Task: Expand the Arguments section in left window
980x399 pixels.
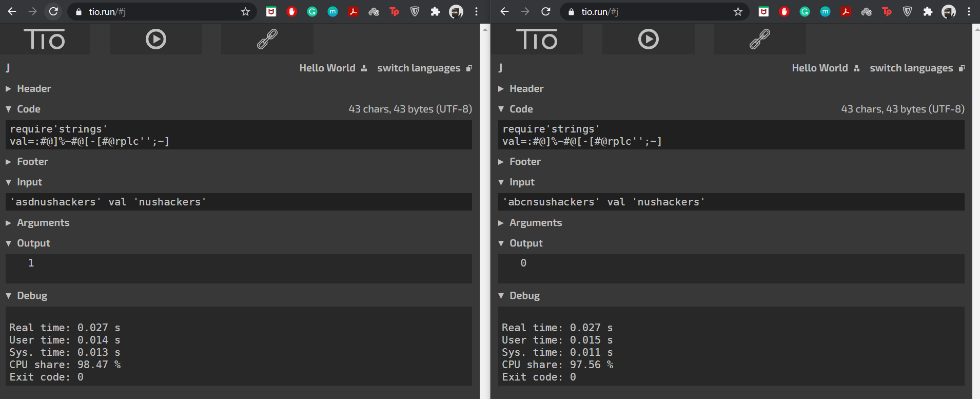Action: click(37, 222)
